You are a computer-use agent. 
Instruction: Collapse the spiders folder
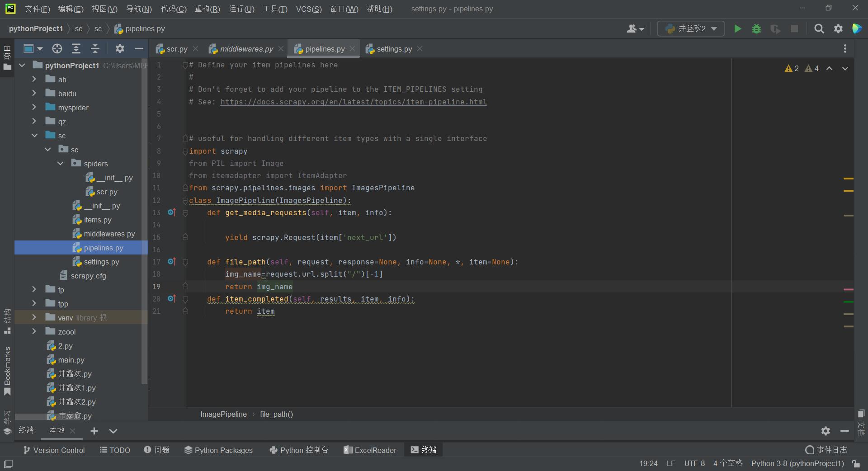tap(61, 164)
